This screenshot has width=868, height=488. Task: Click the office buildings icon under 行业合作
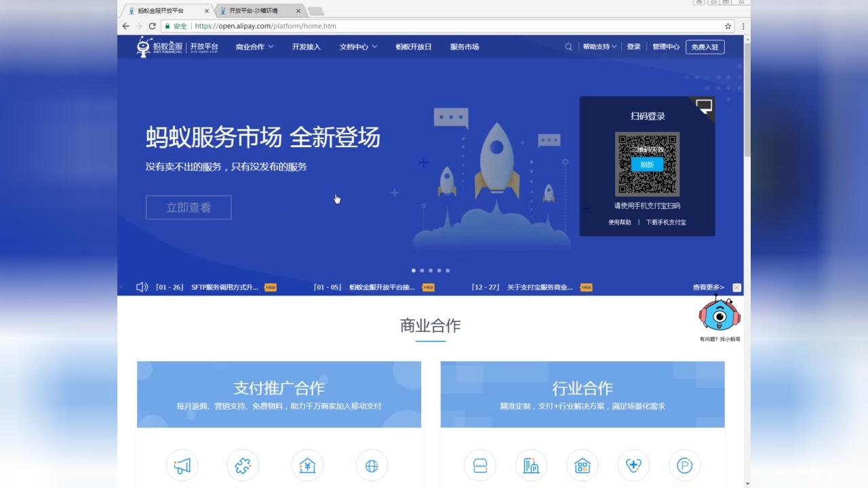[531, 466]
